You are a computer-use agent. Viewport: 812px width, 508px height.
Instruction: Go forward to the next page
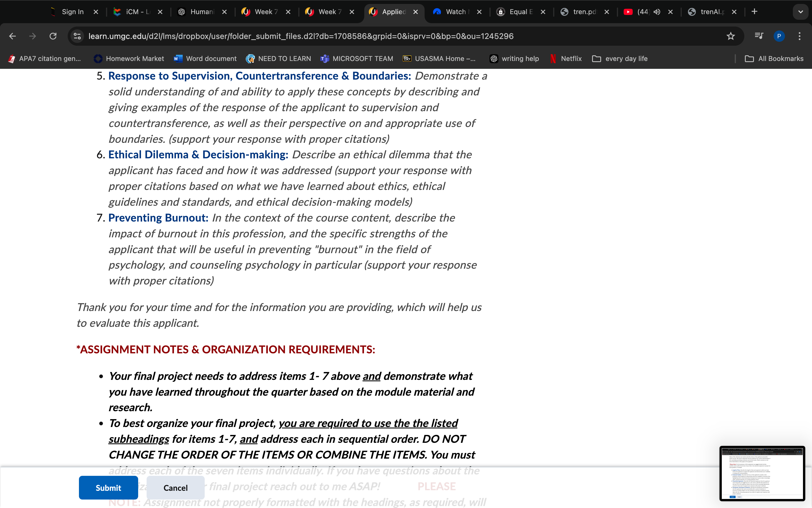(32, 36)
